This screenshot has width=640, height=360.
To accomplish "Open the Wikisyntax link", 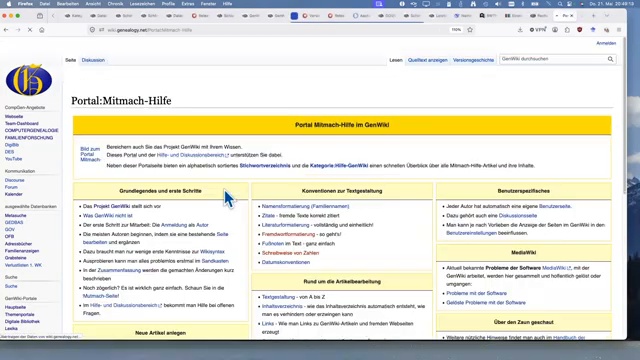I will click(212, 252).
